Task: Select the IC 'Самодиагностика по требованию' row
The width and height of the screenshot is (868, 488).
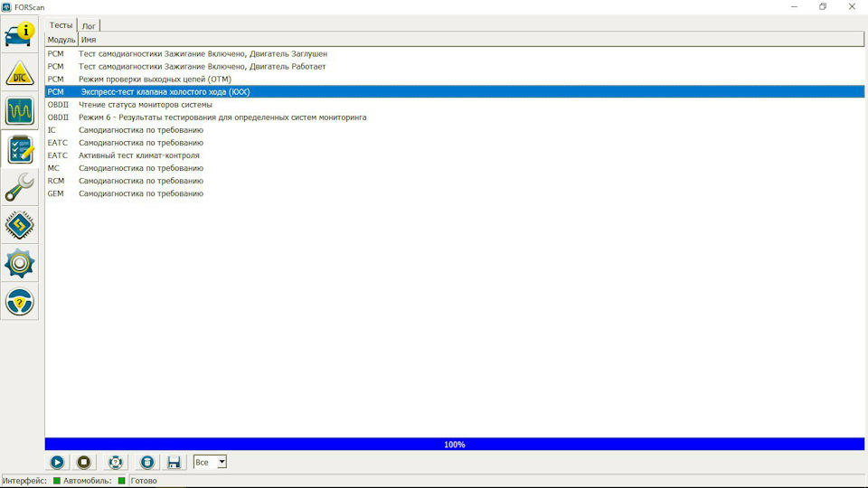Action: click(455, 130)
